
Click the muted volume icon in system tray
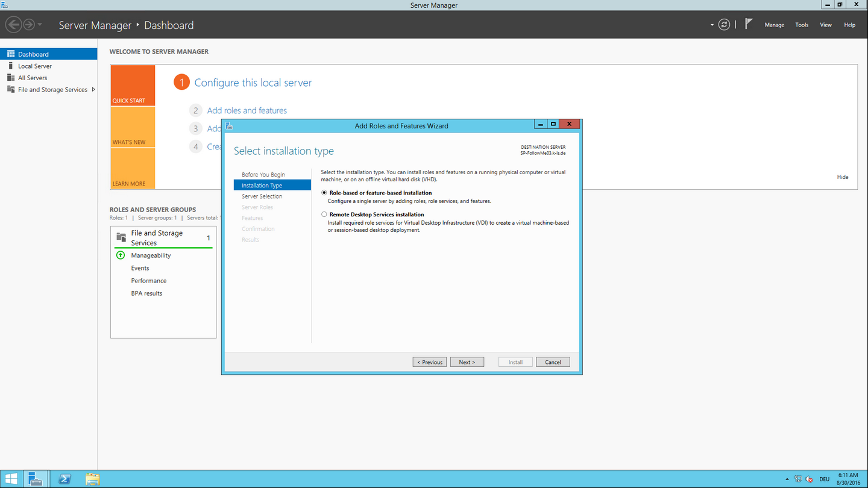tap(809, 480)
